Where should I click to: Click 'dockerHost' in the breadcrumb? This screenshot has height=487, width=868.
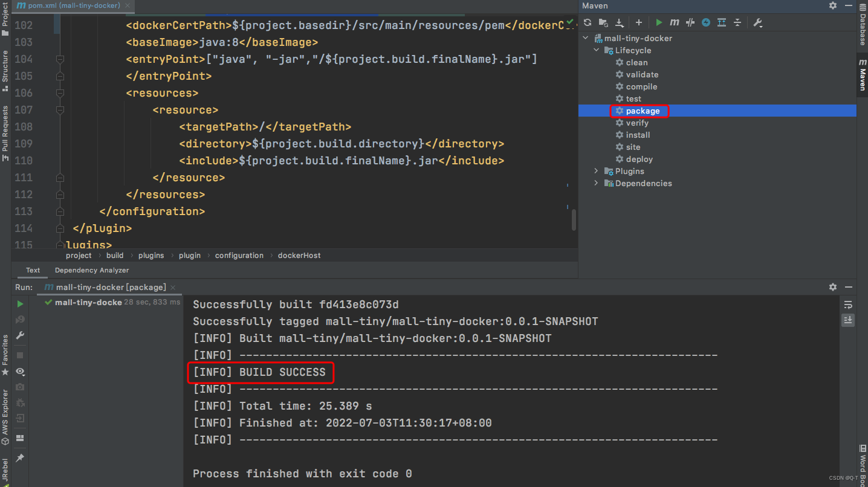coord(299,256)
